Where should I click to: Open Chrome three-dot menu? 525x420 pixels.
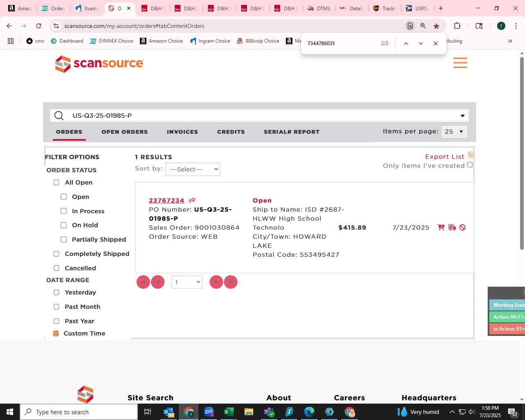coord(516,26)
